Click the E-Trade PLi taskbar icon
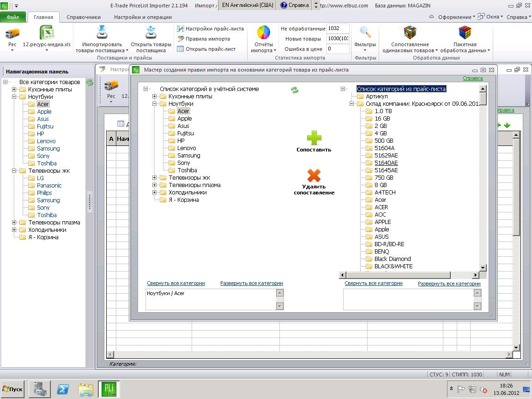 (109, 389)
